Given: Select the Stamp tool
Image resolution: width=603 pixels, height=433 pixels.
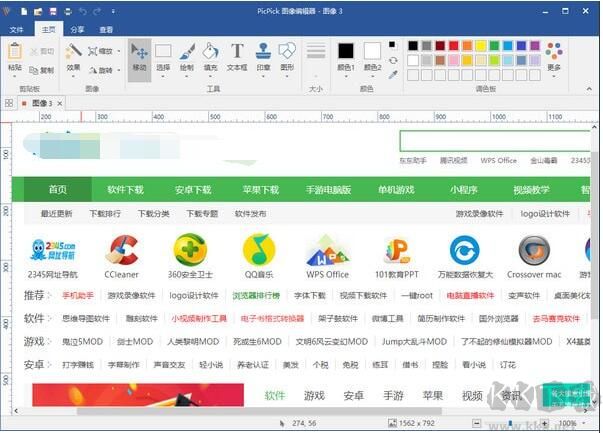Looking at the screenshot, I should point(263,51).
